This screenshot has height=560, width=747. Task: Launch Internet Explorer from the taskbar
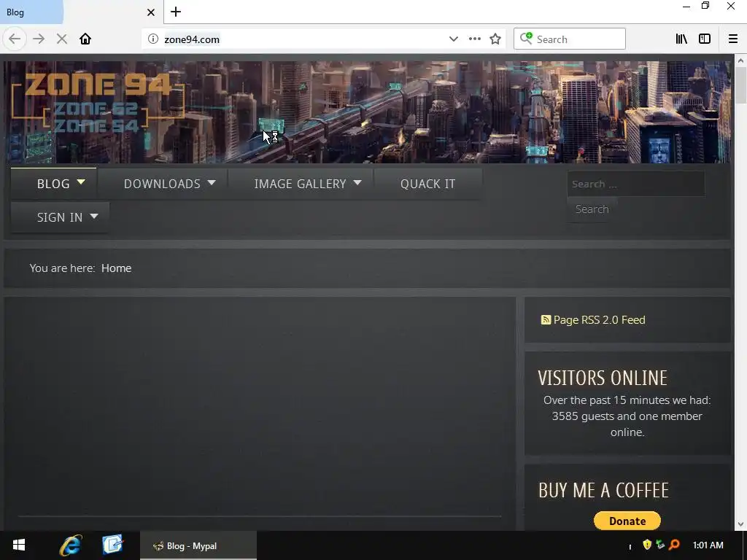pos(70,545)
